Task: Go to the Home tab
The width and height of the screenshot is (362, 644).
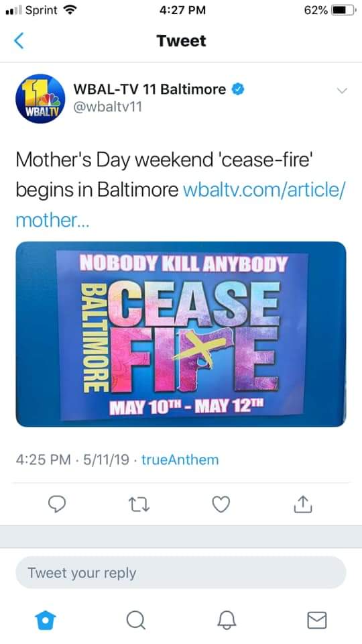Action: pos(45,620)
